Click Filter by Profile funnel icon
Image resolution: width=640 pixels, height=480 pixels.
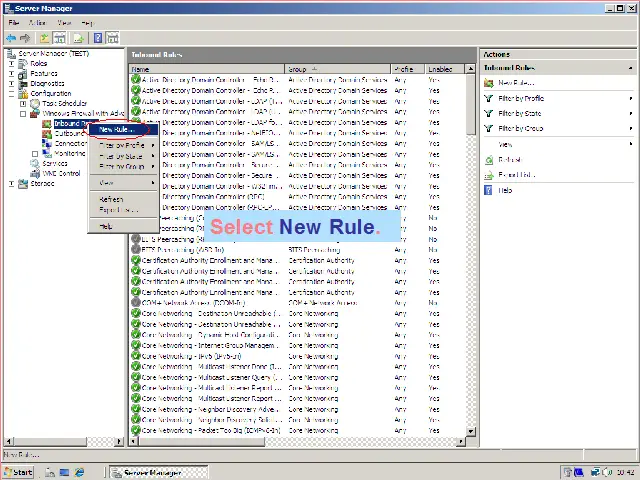488,98
